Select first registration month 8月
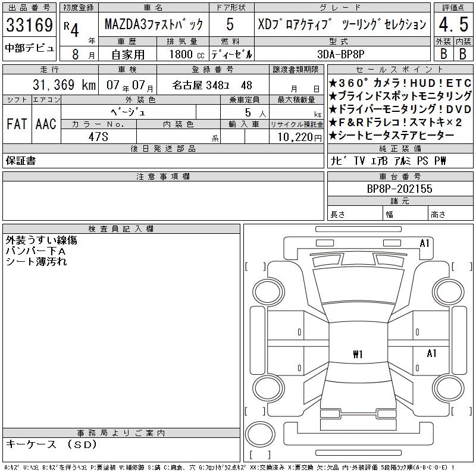Viewport: 476px width, 476px height. [x=83, y=54]
